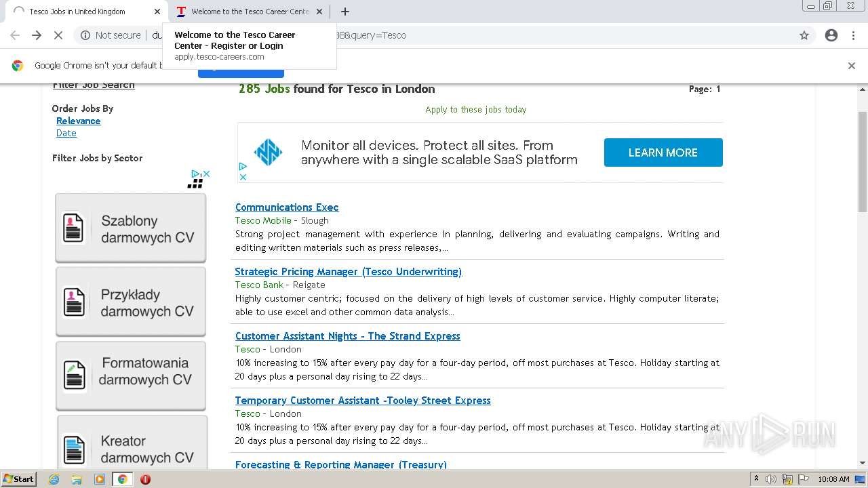Viewport: 868px width, 488px height.
Task: Click the Filter Jobs by Sector heading
Action: pos(98,158)
